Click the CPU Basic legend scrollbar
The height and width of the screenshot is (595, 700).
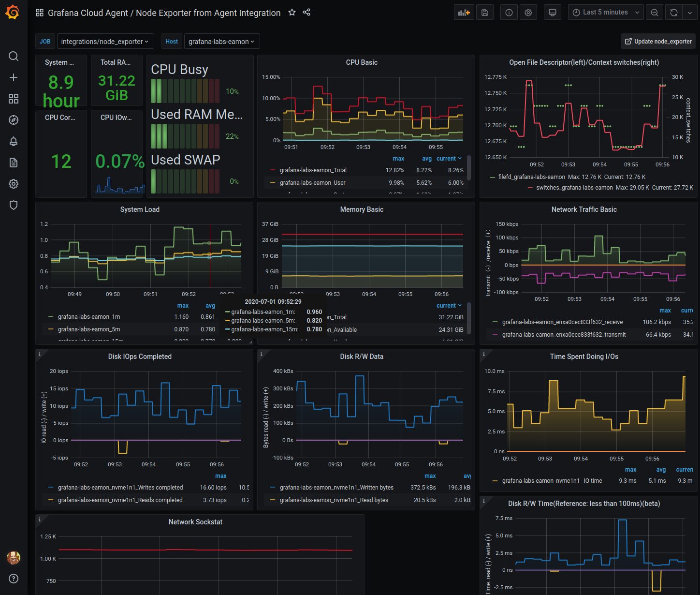pos(469,167)
